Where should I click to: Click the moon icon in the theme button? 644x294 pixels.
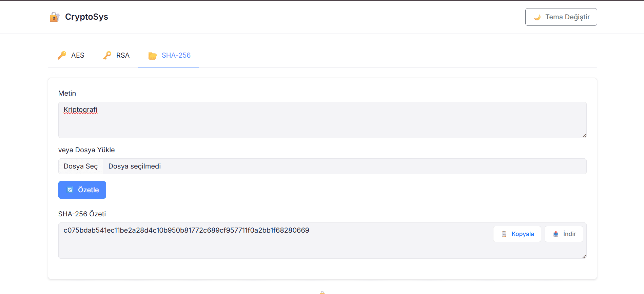[537, 17]
